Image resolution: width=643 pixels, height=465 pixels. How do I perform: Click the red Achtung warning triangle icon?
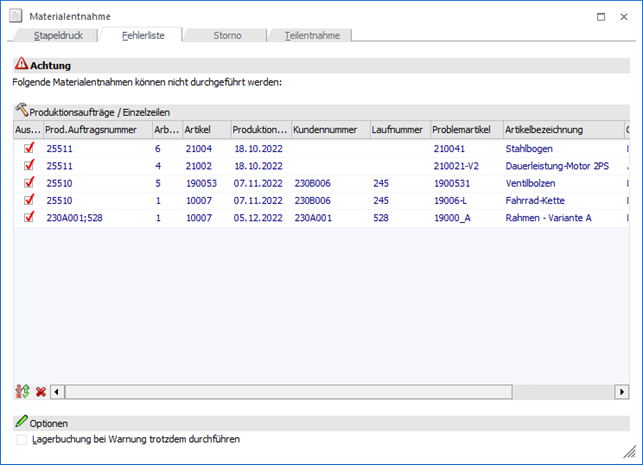[21, 64]
